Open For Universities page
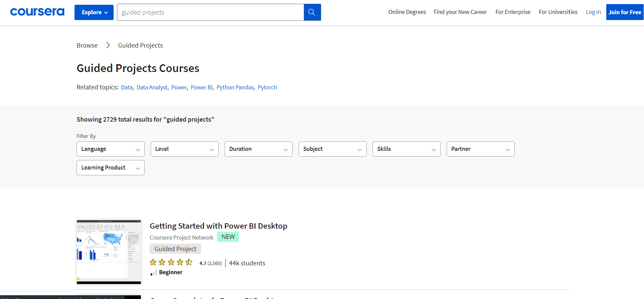This screenshot has width=644, height=299. pos(558,12)
